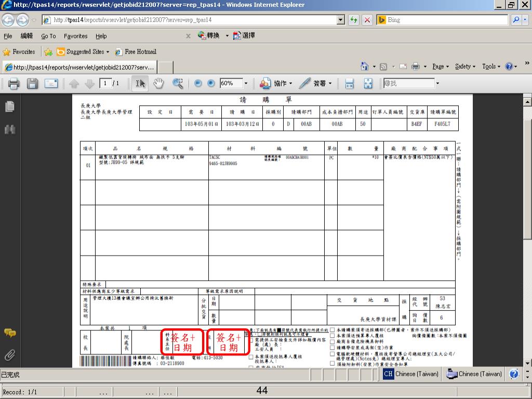Open the Help menu
Viewport: 532px width, 399px height.
point(101,36)
